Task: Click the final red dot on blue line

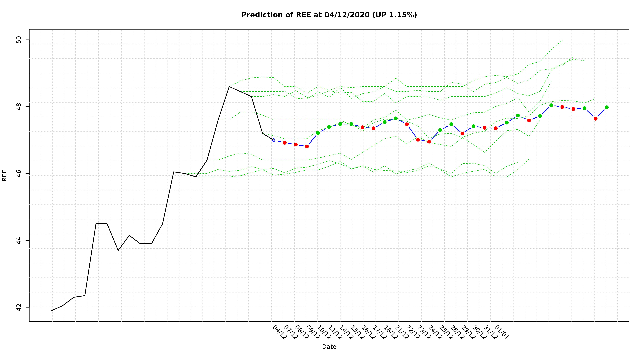Action: tap(595, 119)
